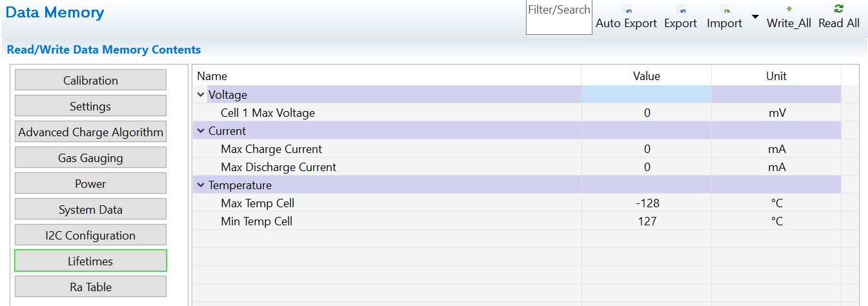Go to the Ra Table section

click(90, 287)
